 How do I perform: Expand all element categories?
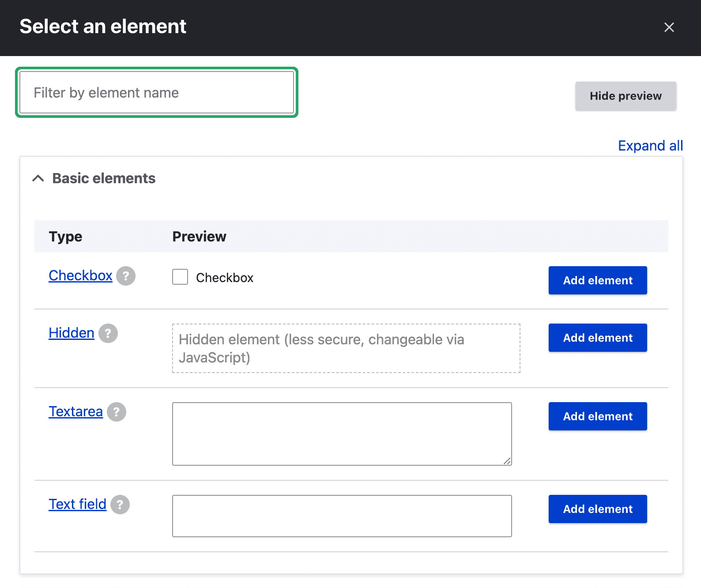coord(650,146)
